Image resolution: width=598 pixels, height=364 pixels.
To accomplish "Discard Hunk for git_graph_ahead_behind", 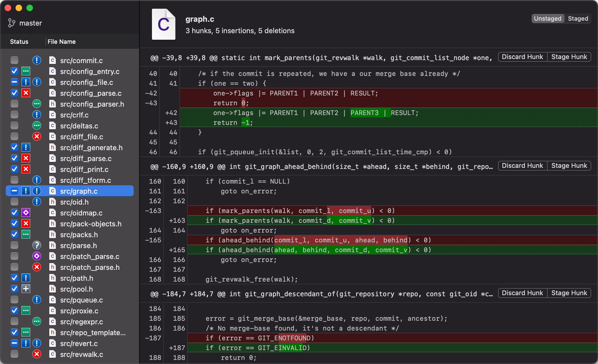I will [523, 166].
